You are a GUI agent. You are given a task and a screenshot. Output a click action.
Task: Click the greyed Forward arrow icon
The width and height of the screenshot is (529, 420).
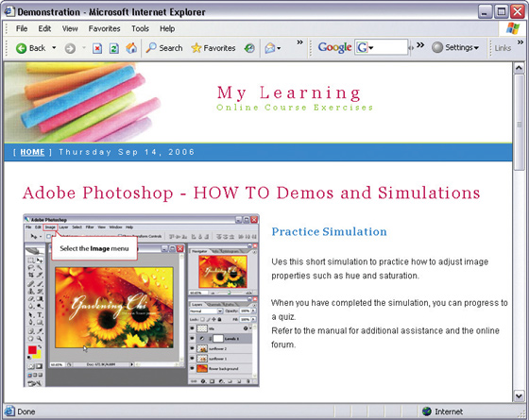click(x=70, y=48)
